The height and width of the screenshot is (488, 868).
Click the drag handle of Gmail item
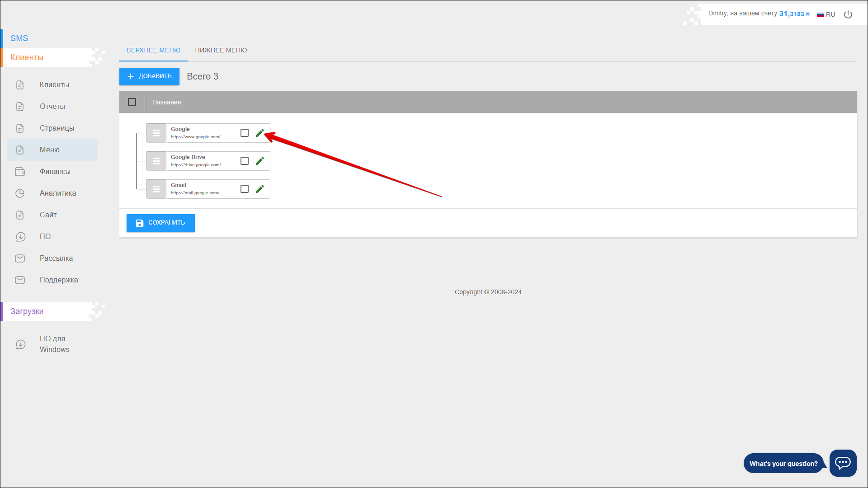click(x=156, y=189)
